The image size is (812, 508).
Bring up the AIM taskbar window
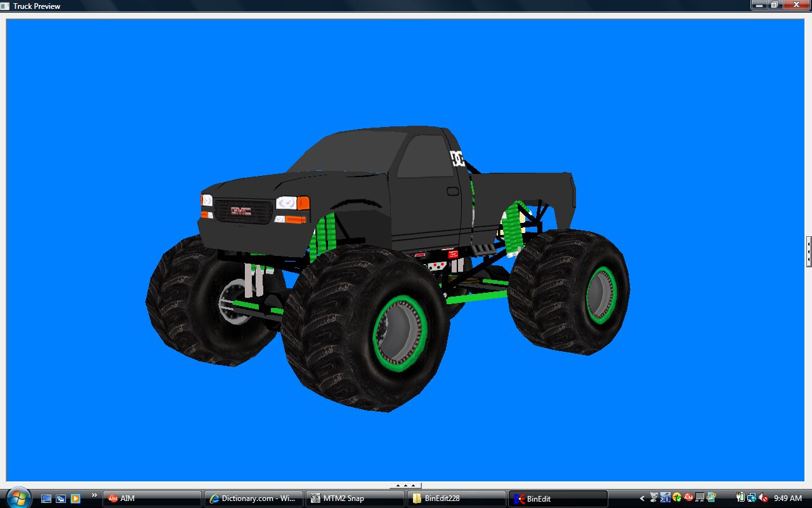(x=152, y=498)
